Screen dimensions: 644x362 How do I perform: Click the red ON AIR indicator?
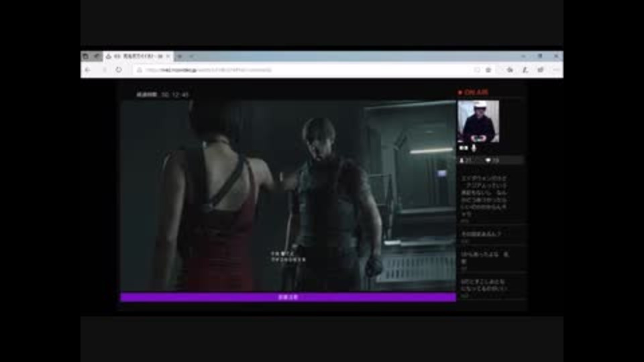473,93
